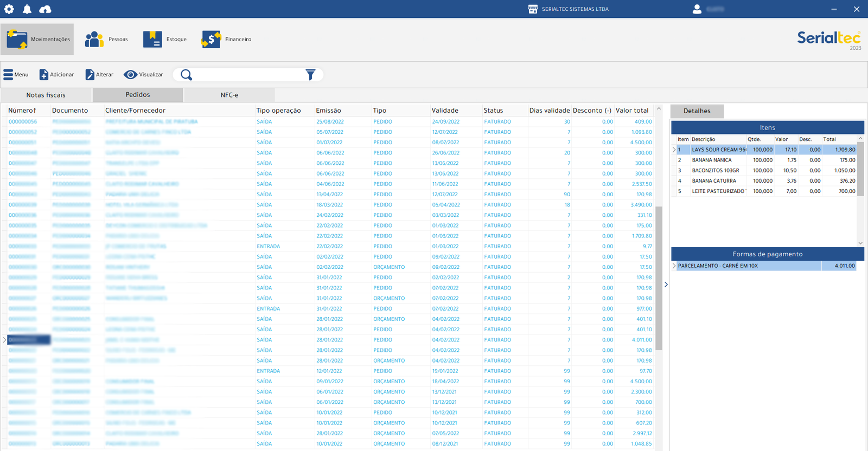868x451 pixels.
Task: Collapse the details side panel arrow
Action: point(666,285)
